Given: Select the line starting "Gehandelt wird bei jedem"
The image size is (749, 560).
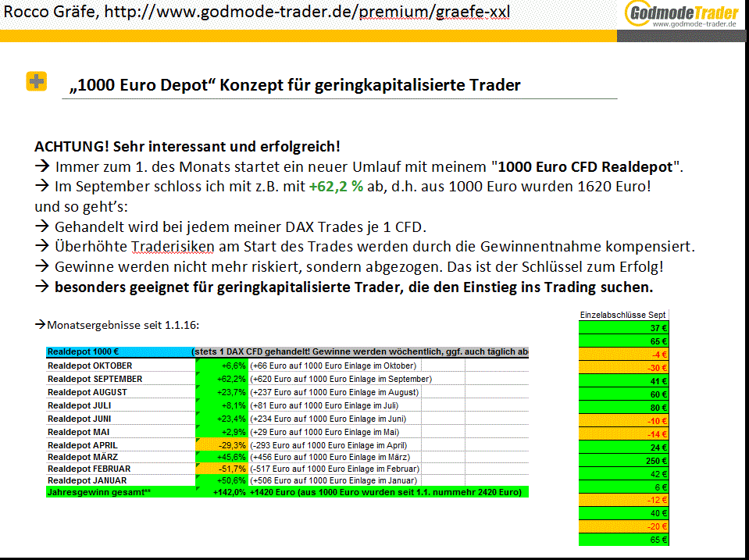Looking at the screenshot, I should [x=230, y=226].
